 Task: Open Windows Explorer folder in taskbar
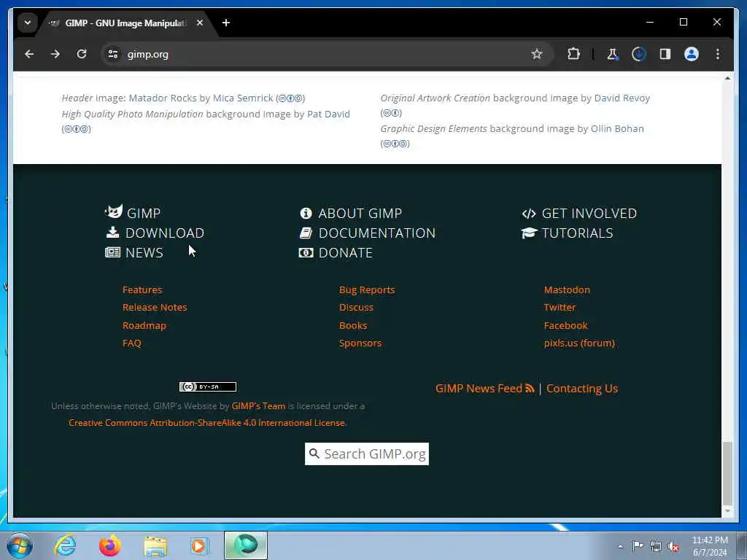pos(155,545)
